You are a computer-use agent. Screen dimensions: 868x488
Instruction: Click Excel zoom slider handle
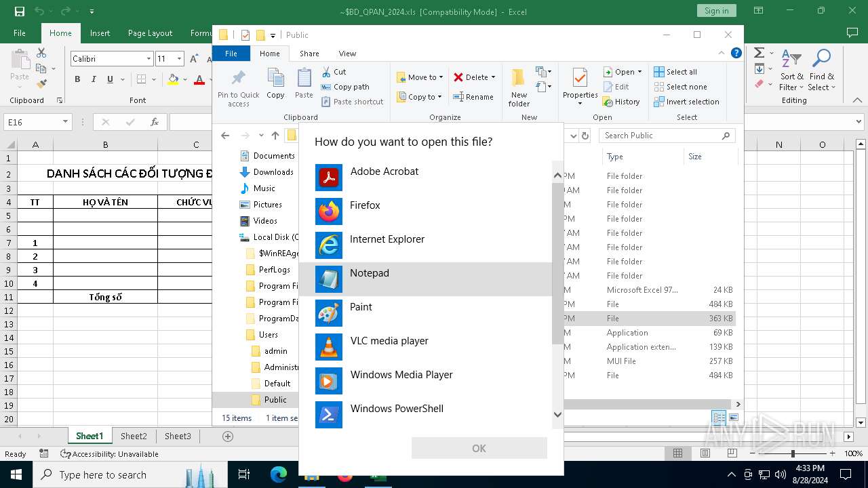[793, 453]
